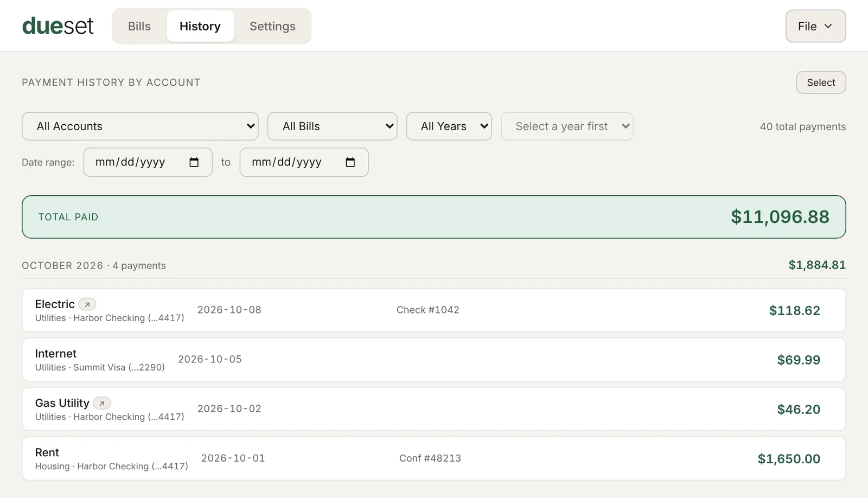Click the Internet payment row title
This screenshot has height=498, width=868.
(x=56, y=354)
